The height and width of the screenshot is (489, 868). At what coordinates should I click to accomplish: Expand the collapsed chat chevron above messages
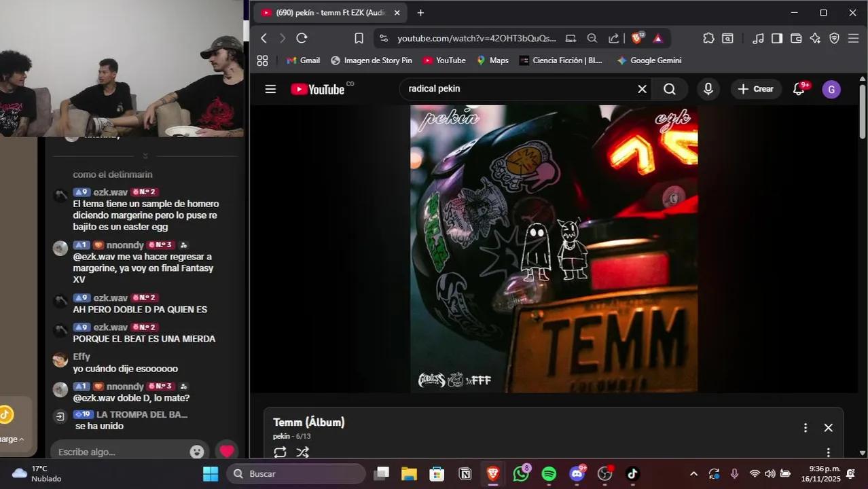(x=145, y=156)
